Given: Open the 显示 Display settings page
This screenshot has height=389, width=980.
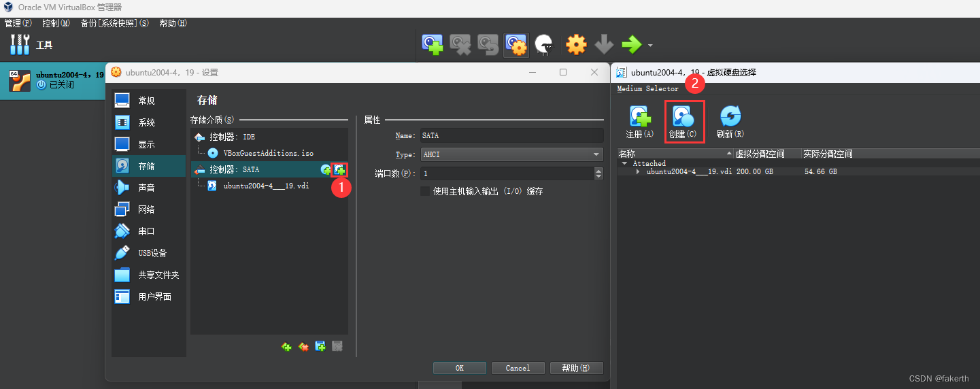Looking at the screenshot, I should click(149, 144).
